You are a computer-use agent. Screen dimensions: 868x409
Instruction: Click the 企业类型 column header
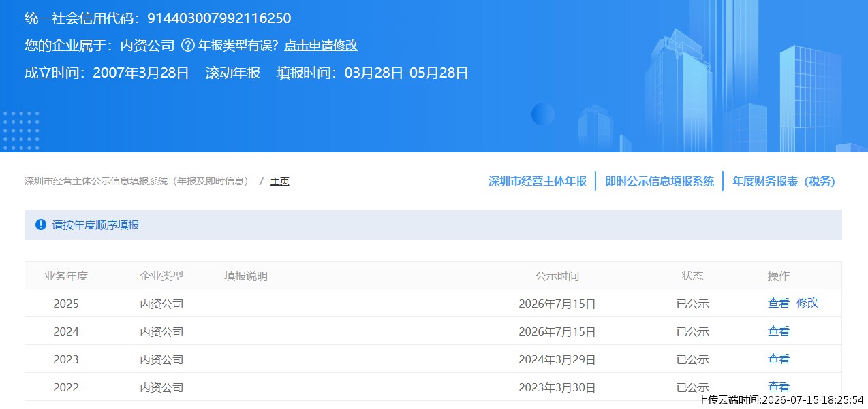[x=161, y=276]
